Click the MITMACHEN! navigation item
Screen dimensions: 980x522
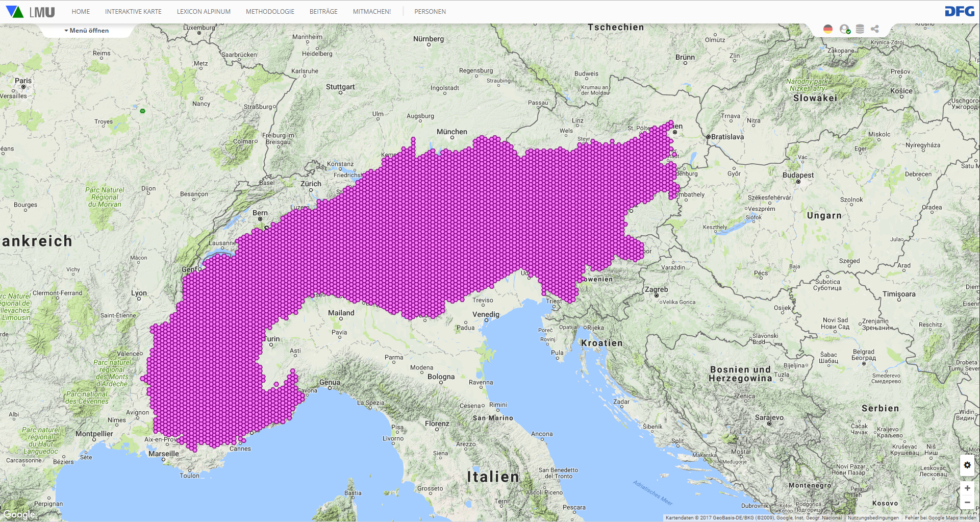[371, 12]
